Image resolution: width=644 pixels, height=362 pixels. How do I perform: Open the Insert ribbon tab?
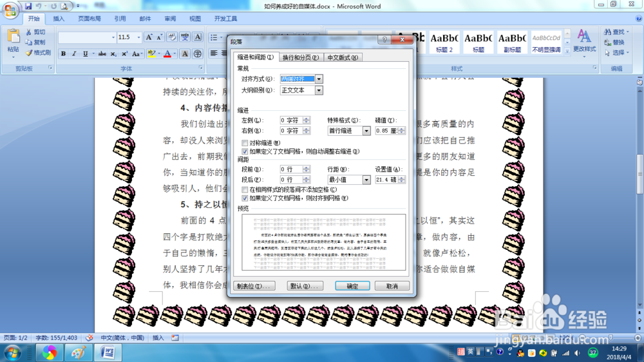click(x=59, y=19)
